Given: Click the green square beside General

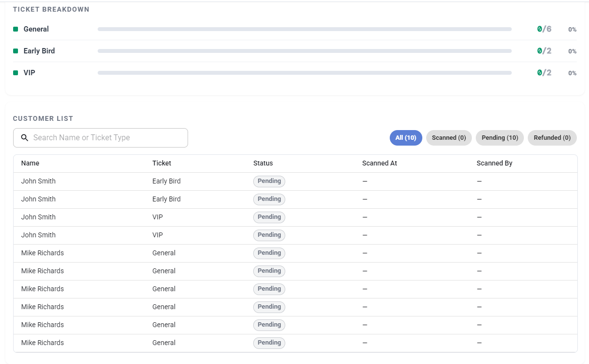Looking at the screenshot, I should pyautogui.click(x=16, y=29).
